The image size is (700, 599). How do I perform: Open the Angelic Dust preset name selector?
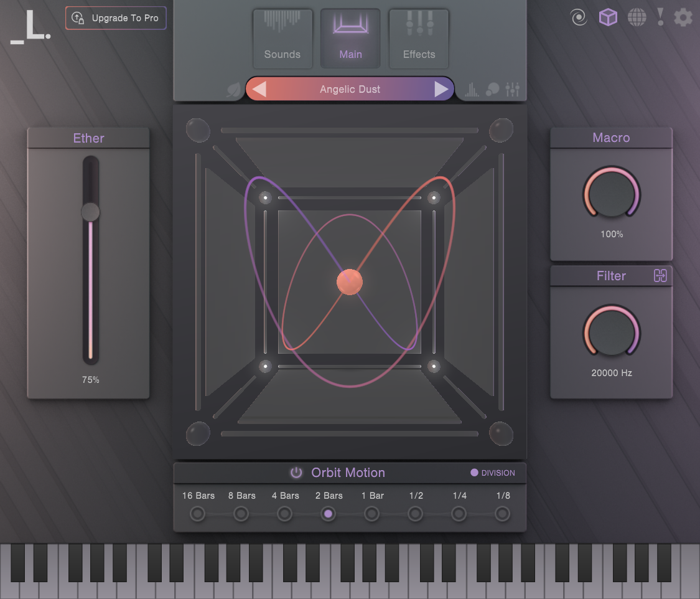click(350, 90)
